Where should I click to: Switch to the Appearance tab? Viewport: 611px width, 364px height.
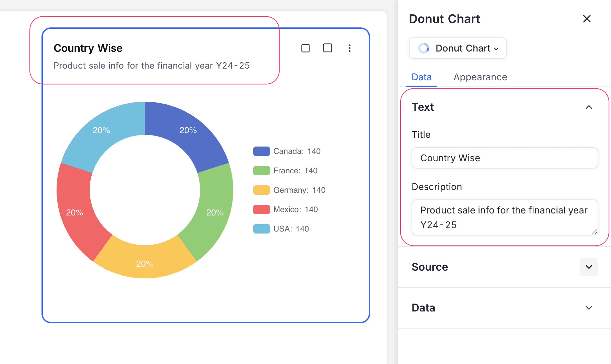pos(480,77)
